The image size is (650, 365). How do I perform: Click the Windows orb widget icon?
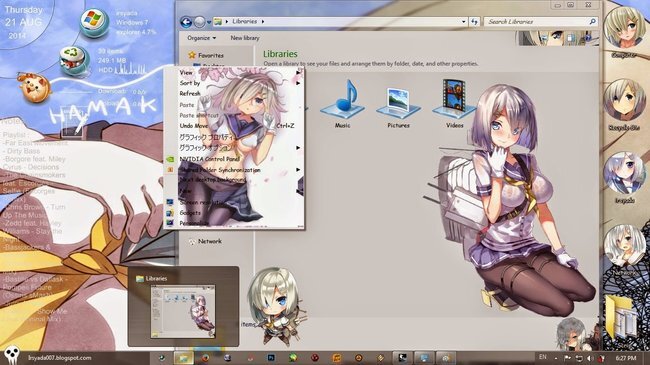pos(95,22)
